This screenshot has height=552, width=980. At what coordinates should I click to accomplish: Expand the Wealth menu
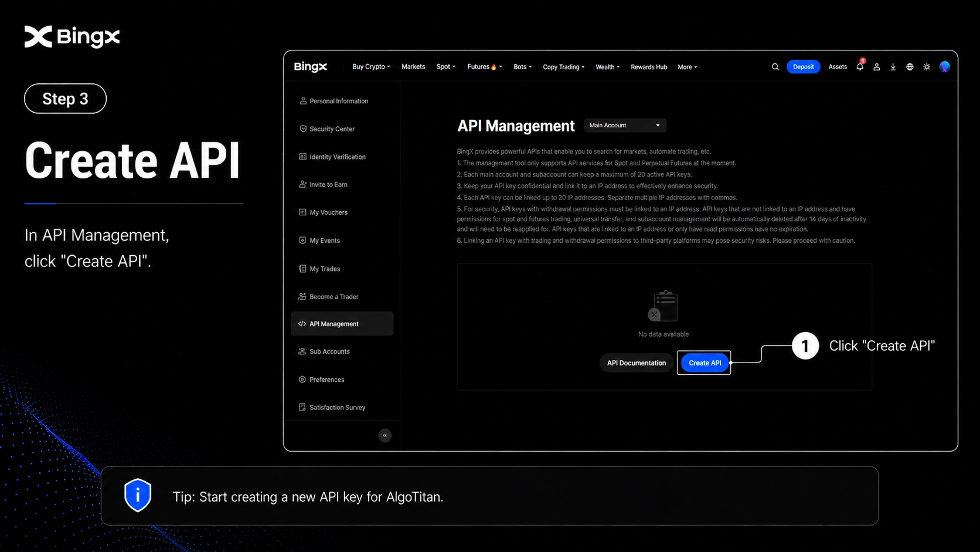pos(607,67)
